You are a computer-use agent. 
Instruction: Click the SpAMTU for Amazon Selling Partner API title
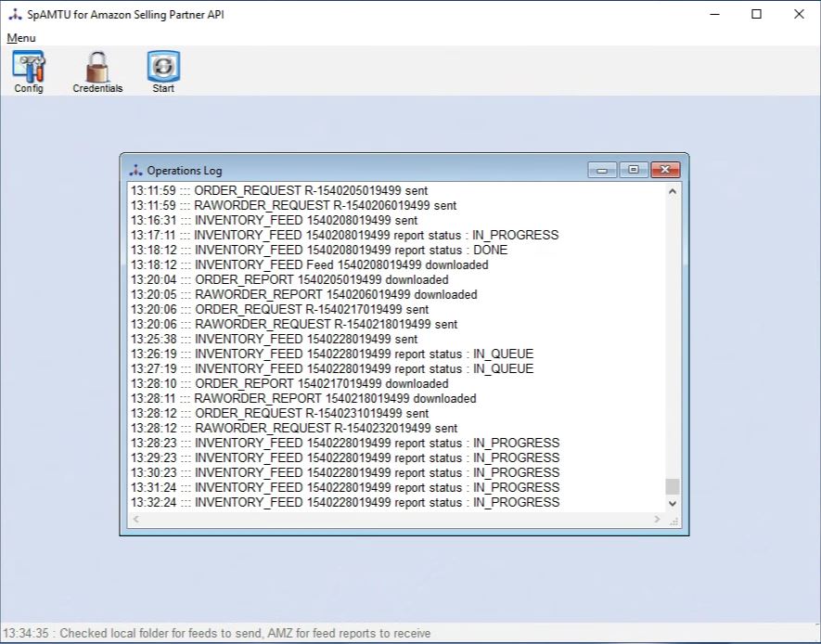(125, 15)
